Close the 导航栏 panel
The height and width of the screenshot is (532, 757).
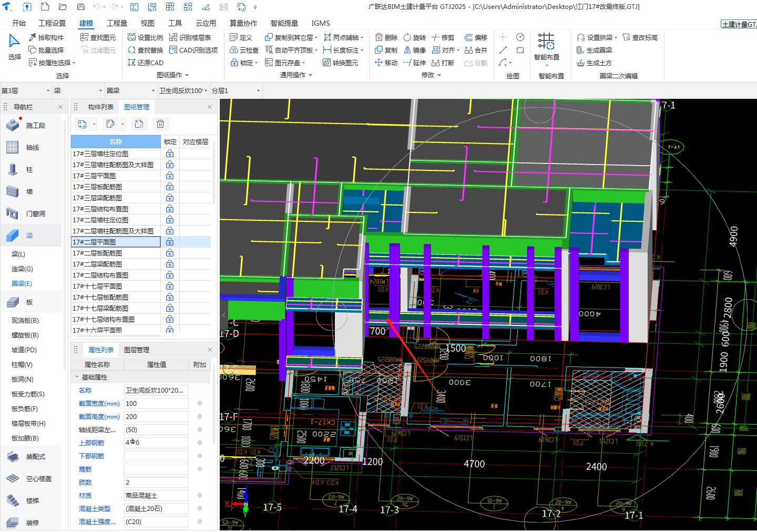pyautogui.click(x=60, y=107)
